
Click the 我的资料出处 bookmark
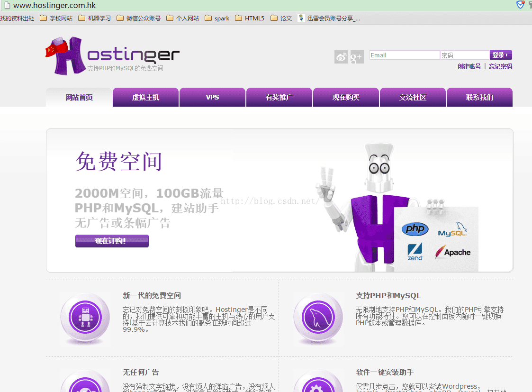[x=17, y=18]
